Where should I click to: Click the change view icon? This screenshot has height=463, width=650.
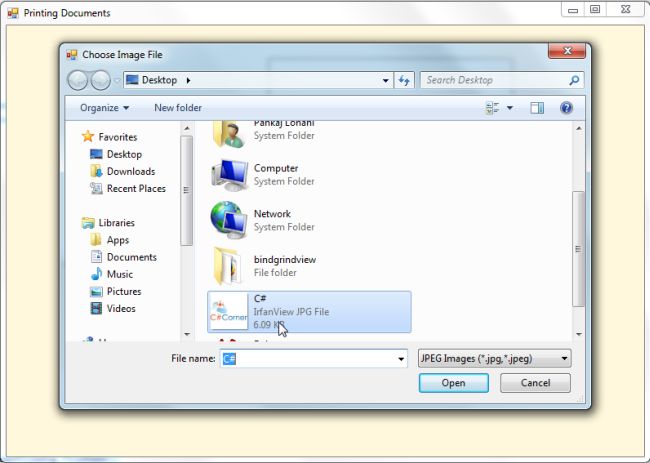tap(492, 108)
